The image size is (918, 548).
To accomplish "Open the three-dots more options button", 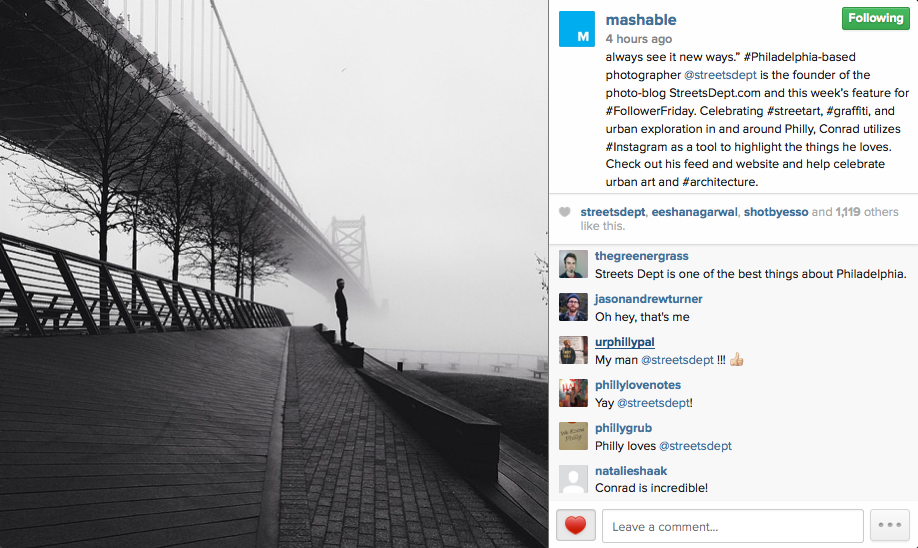I will 890,526.
